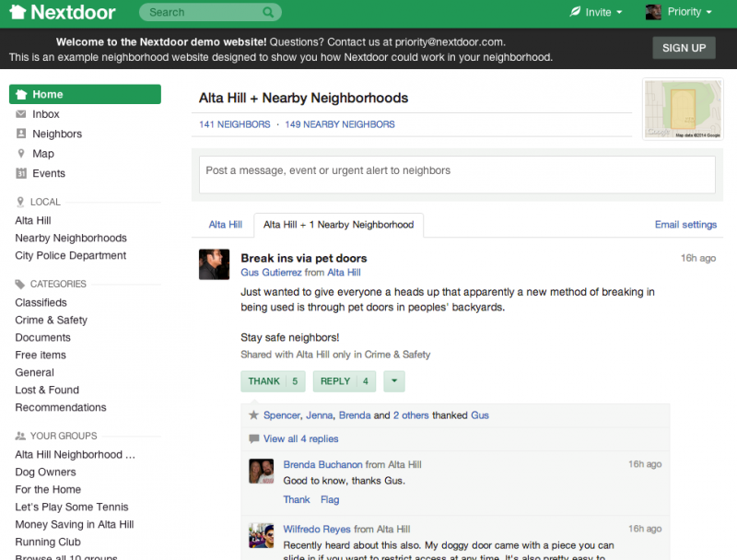
Task: Click the Inbox envelope icon
Action: coord(20,113)
